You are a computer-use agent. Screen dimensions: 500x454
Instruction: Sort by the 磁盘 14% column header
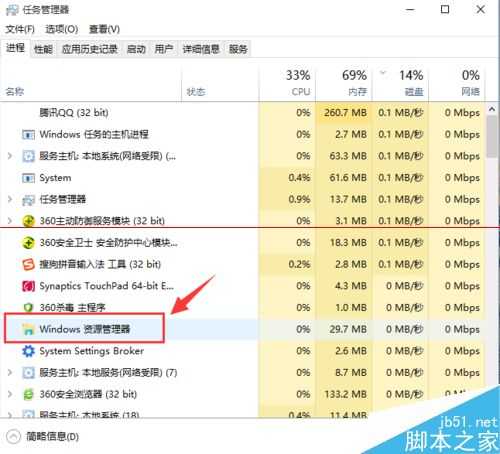[x=400, y=83]
